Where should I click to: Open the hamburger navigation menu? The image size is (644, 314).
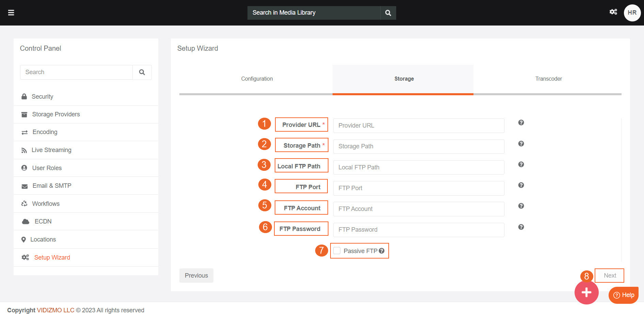coord(11,13)
